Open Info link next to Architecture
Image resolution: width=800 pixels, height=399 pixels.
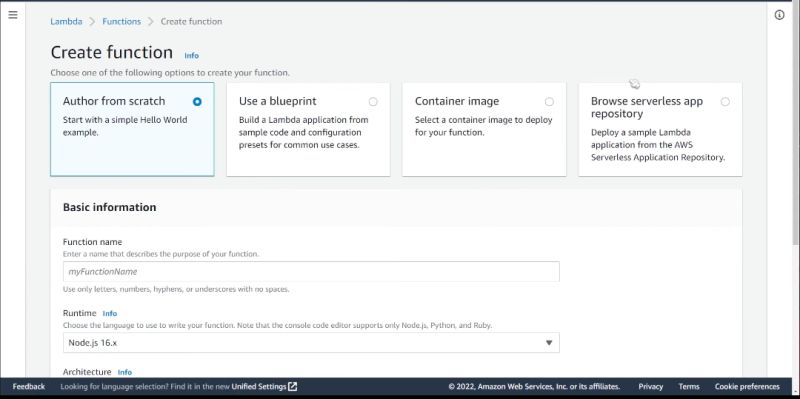124,372
